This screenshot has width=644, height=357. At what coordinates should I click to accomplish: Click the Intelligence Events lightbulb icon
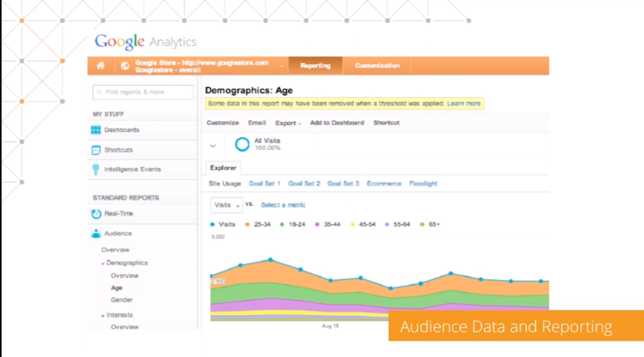coord(96,169)
